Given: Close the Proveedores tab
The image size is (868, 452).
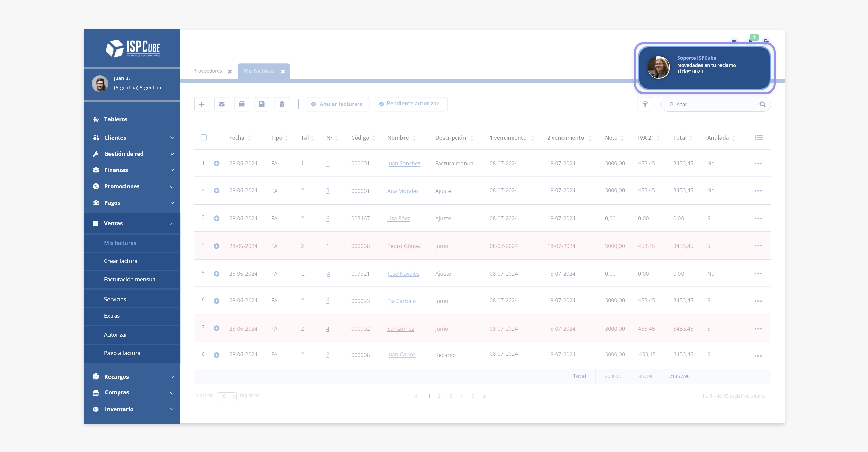Looking at the screenshot, I should [230, 71].
